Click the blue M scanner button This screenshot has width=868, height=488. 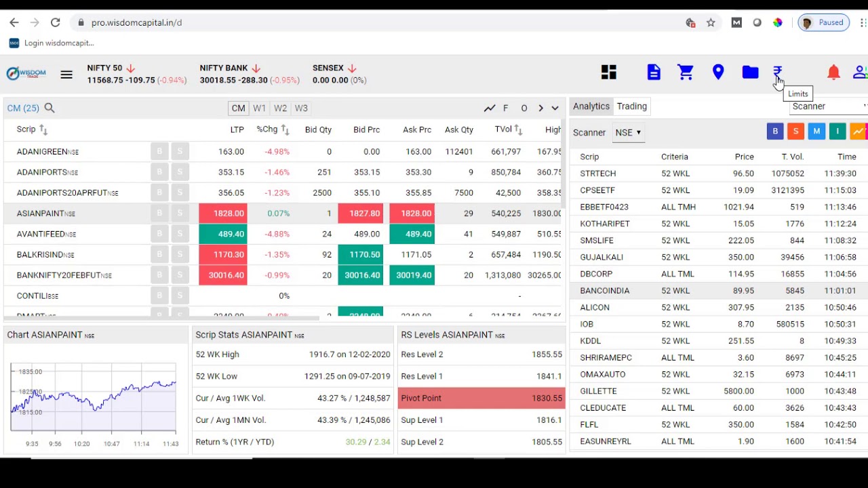[x=816, y=131]
